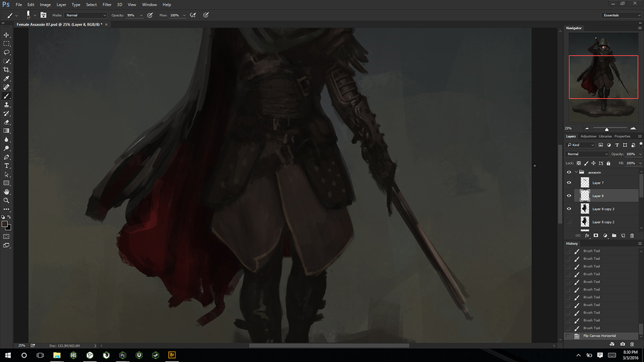This screenshot has height=362, width=644.
Task: Add a layer mask to Layer 8
Action: pos(596,235)
